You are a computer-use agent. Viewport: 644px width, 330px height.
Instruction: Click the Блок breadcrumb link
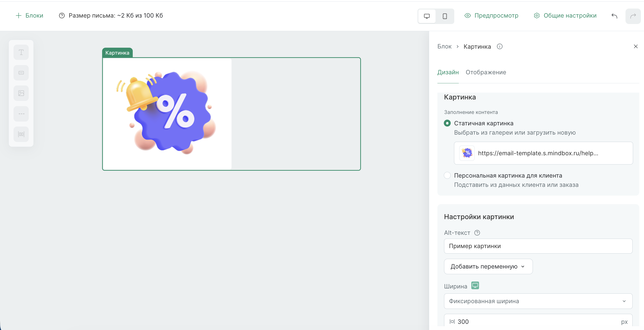444,47
